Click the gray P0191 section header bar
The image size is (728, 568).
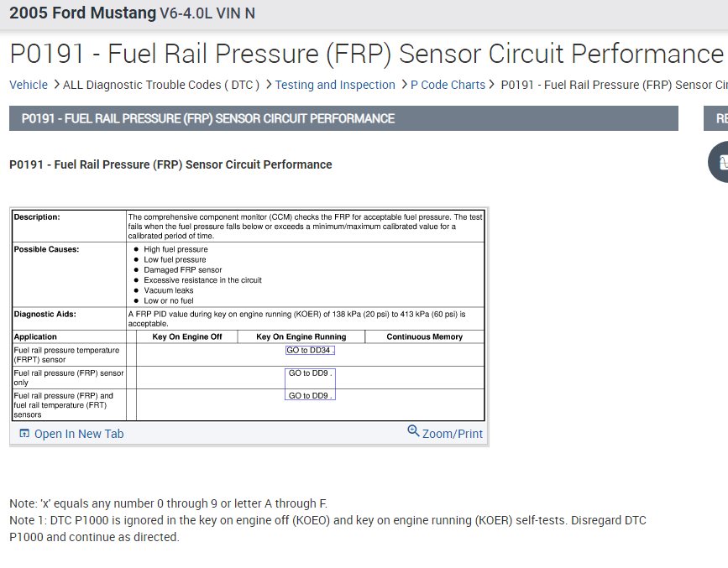click(343, 119)
